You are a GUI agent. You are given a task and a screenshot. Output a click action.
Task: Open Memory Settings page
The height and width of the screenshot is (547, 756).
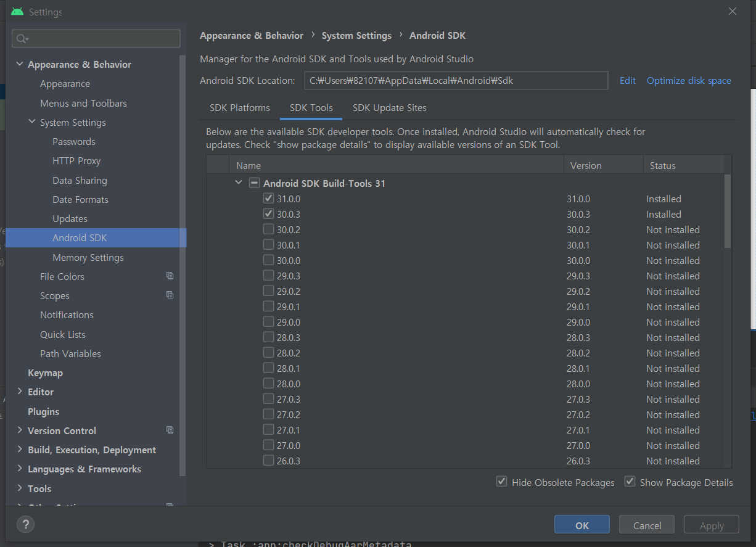[x=88, y=258]
